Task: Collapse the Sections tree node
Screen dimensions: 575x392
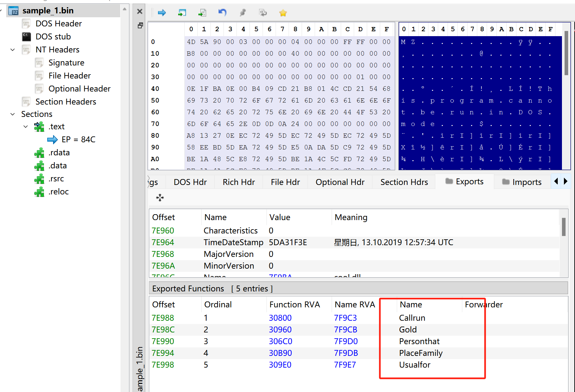Action: coord(13,114)
